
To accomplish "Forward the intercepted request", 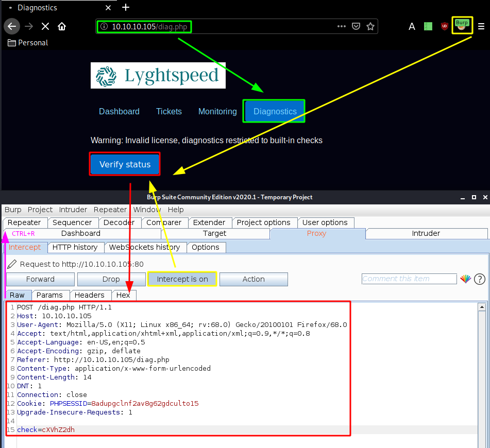I will click(x=40, y=279).
